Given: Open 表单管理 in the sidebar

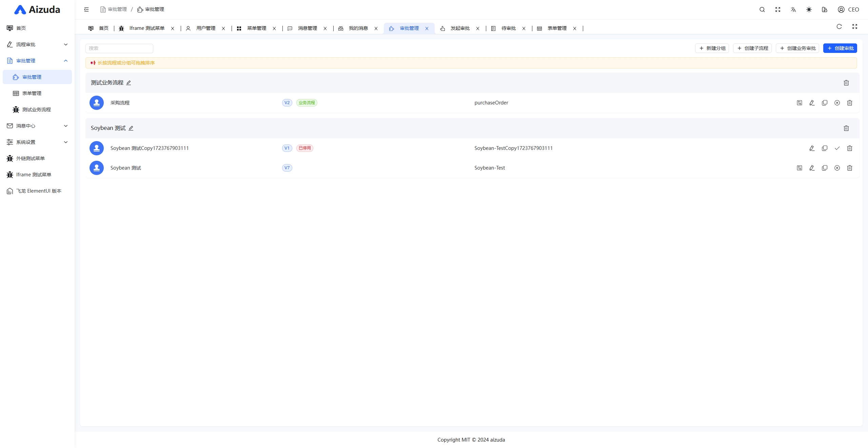Looking at the screenshot, I should pos(32,93).
